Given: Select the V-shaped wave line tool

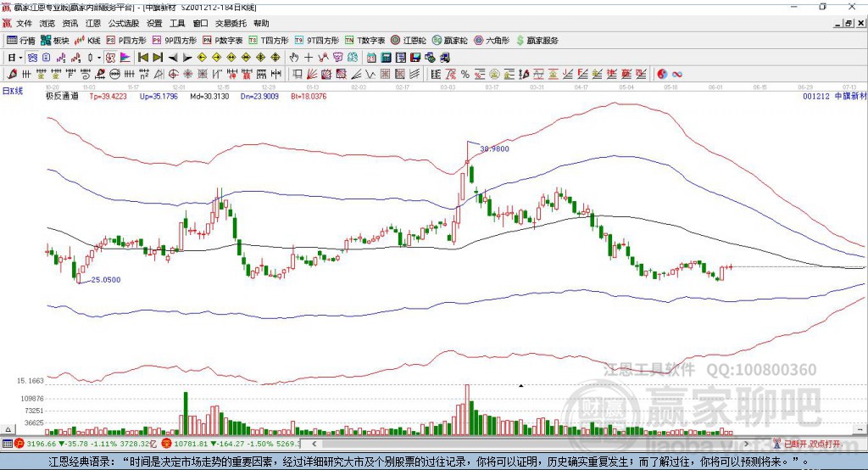Looking at the screenshot, I should click(370, 74).
